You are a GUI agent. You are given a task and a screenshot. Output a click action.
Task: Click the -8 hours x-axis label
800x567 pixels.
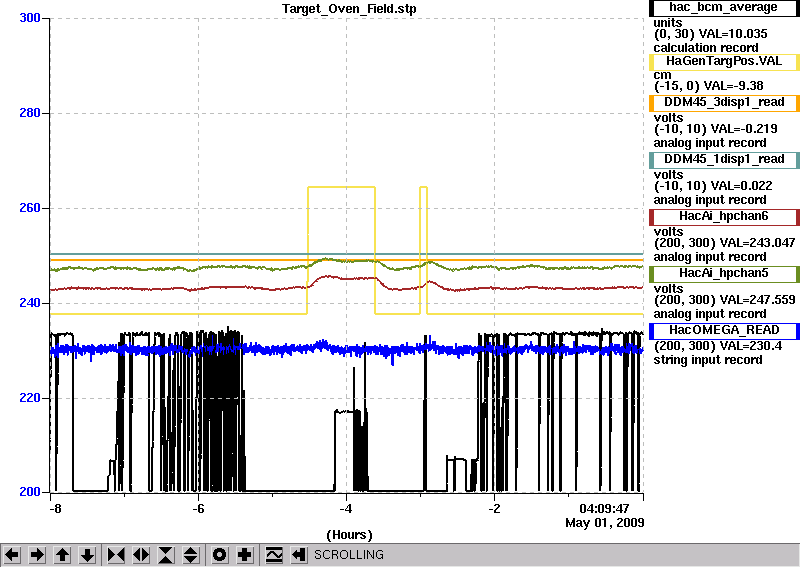coord(55,509)
